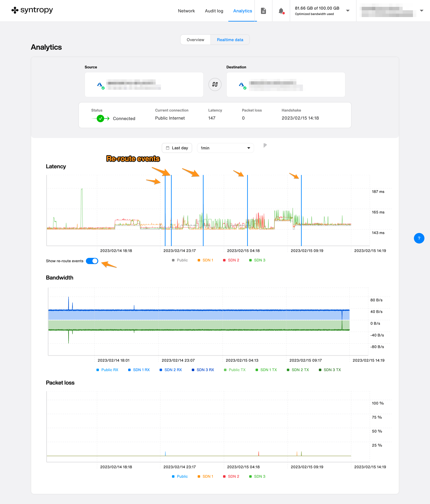Expand the user account menu arrow
Image resolution: width=430 pixels, height=504 pixels.
(x=421, y=11)
